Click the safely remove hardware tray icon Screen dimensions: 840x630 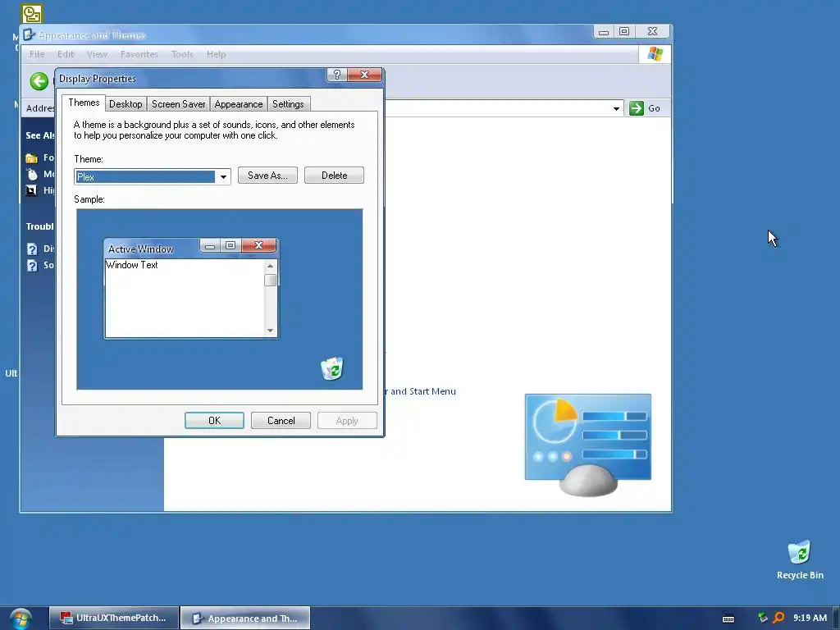762,618
